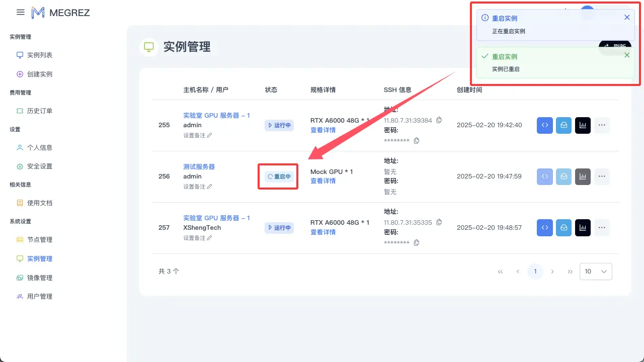The height and width of the screenshot is (362, 644).
Task: Copy the password of instance 257
Action: [x=416, y=242]
